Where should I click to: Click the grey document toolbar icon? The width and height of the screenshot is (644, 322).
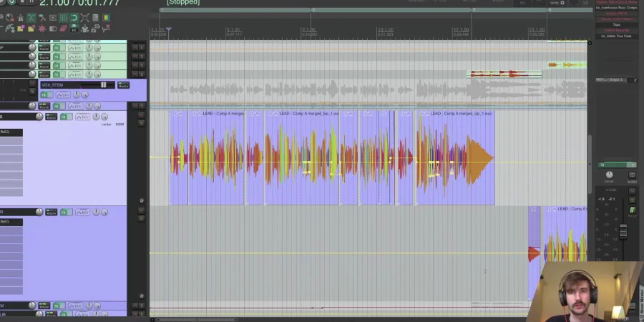[x=95, y=18]
